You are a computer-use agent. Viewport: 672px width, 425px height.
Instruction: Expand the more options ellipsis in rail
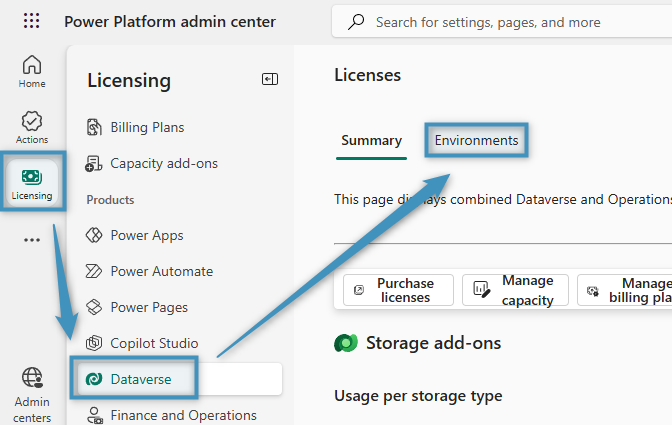(32, 240)
